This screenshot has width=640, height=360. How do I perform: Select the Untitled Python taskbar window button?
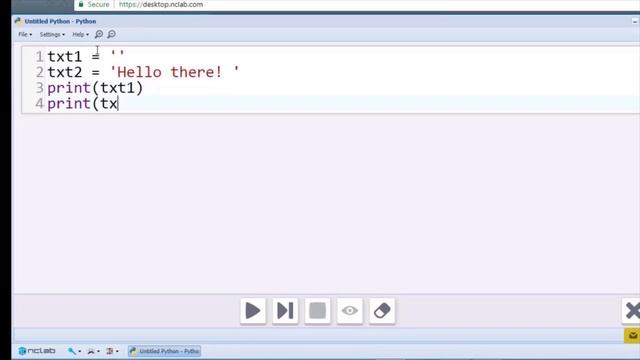[x=164, y=351]
